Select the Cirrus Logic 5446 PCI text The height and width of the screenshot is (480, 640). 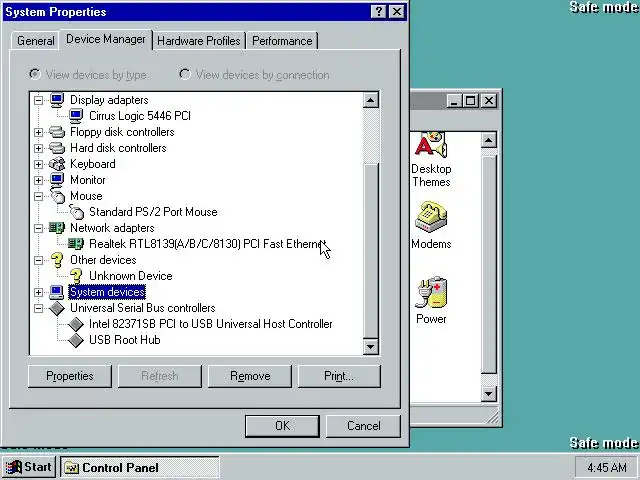pyautogui.click(x=140, y=116)
